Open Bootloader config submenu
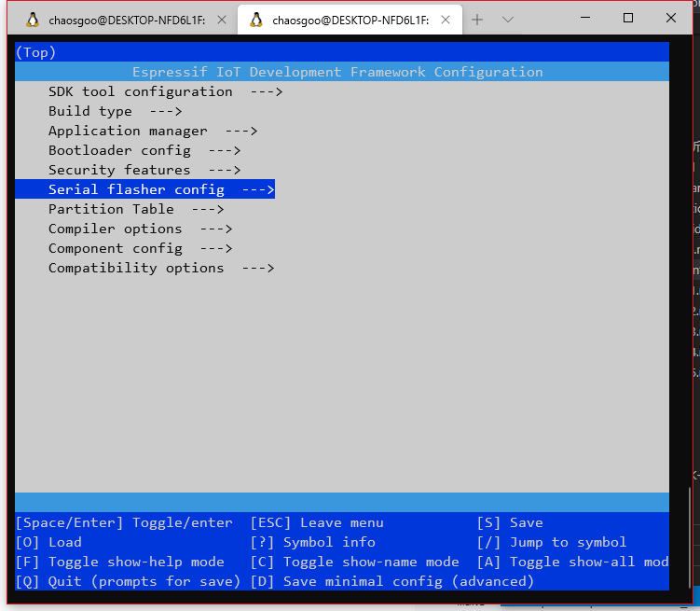The image size is (700, 611). coord(144,150)
